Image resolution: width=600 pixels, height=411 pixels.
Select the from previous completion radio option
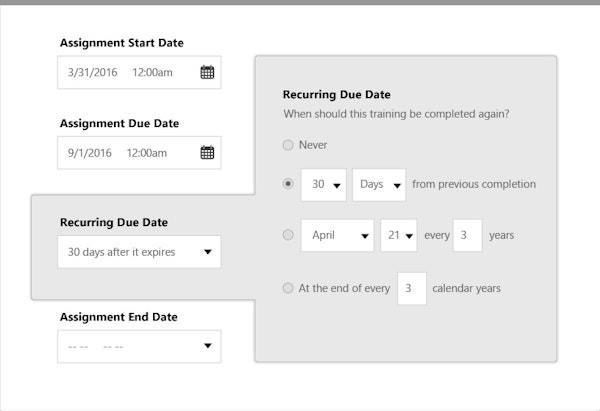pos(288,184)
